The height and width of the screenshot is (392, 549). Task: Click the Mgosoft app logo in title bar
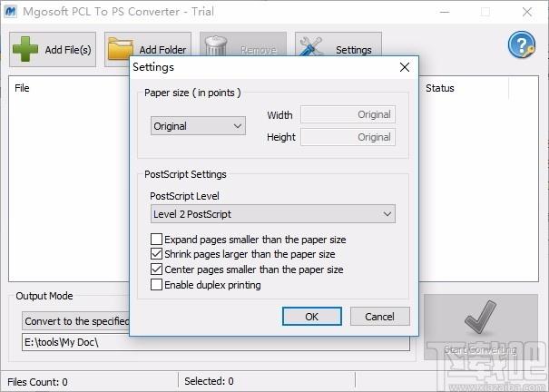point(11,12)
